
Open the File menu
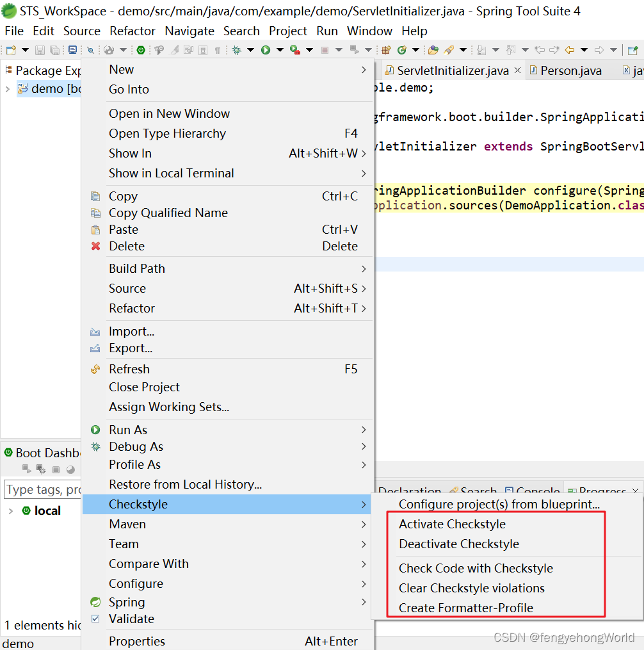(x=14, y=31)
